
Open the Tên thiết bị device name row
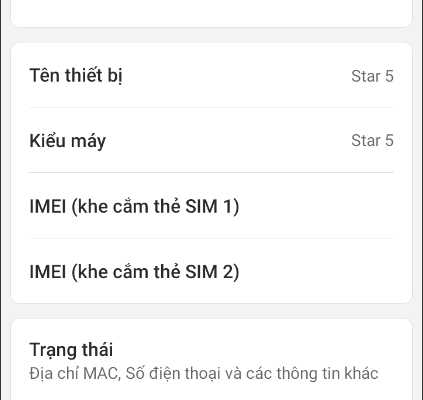coord(211,76)
